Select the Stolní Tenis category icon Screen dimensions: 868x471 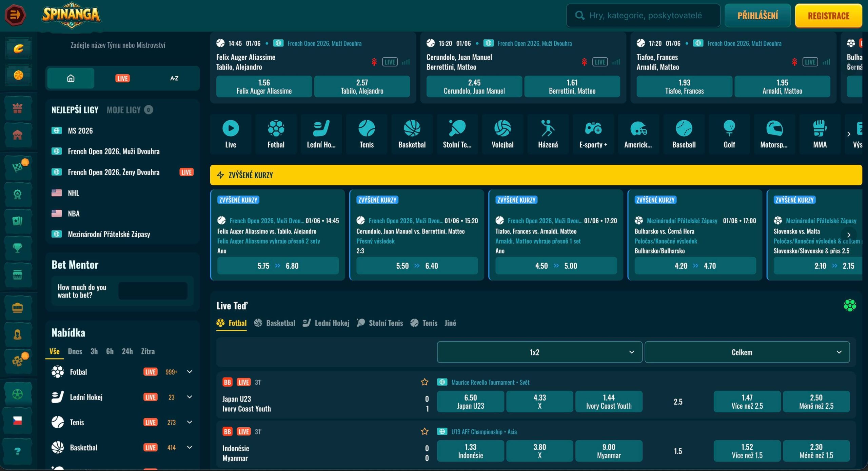coord(457,134)
